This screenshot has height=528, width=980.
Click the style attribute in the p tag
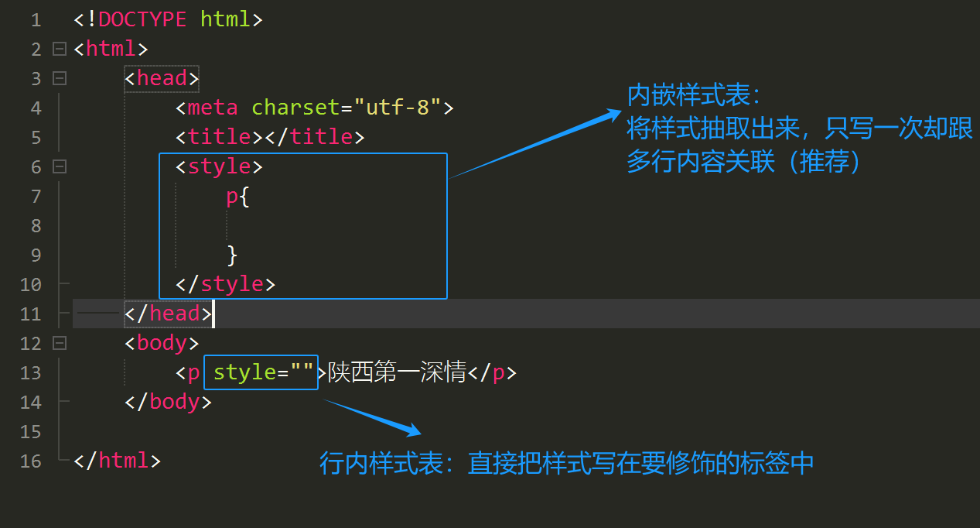(244, 372)
